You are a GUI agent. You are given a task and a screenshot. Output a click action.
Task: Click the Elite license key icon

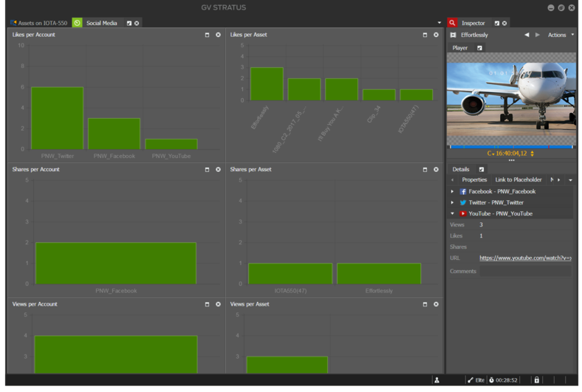pos(470,380)
